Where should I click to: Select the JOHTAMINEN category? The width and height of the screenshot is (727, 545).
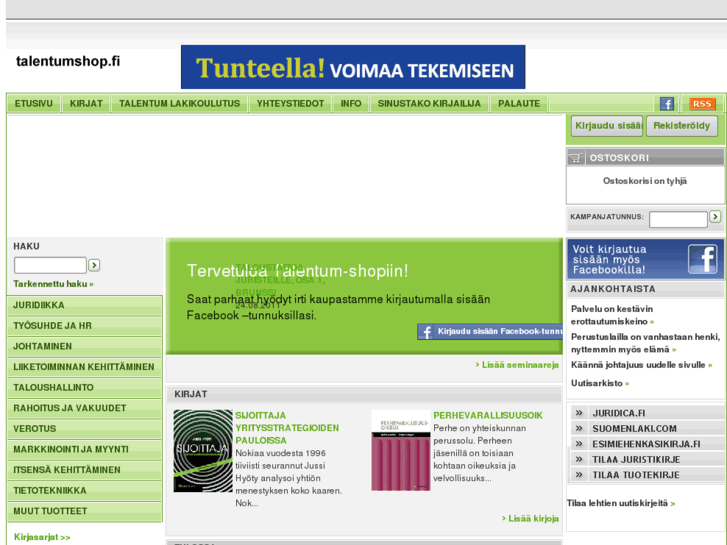pos(85,346)
